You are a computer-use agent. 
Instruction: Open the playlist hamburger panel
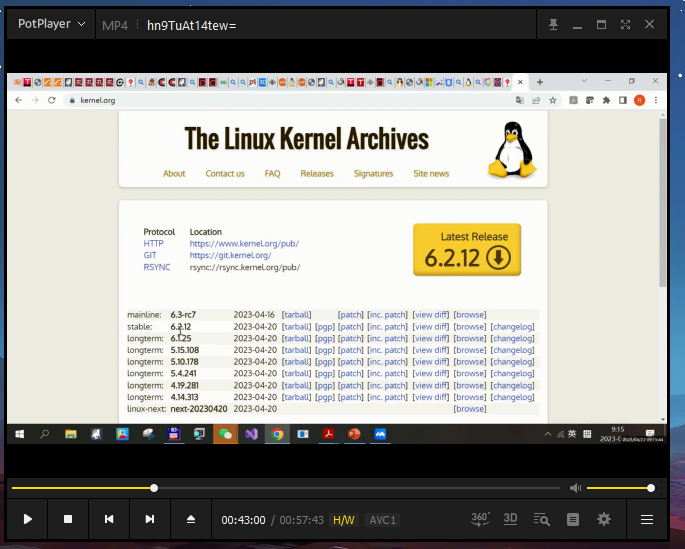647,519
